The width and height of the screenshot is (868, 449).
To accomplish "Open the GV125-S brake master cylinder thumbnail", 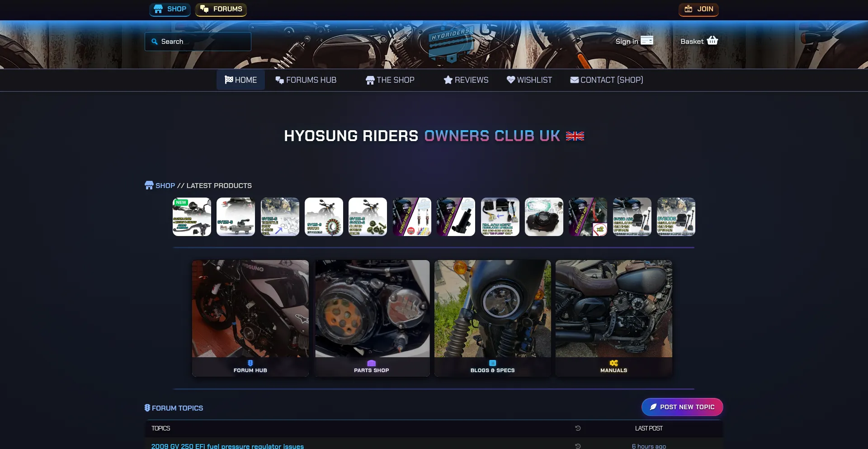I will point(236,217).
